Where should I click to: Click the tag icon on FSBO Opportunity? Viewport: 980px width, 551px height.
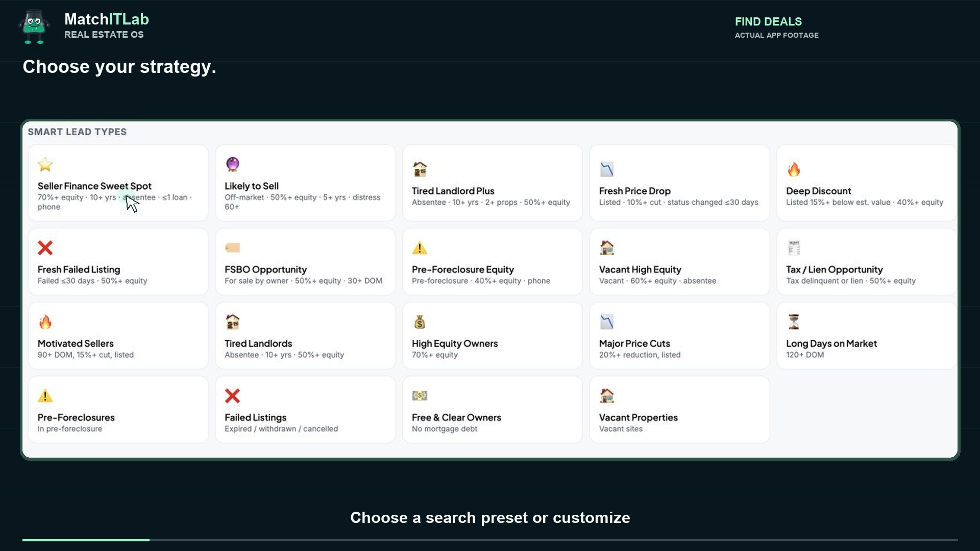click(232, 248)
